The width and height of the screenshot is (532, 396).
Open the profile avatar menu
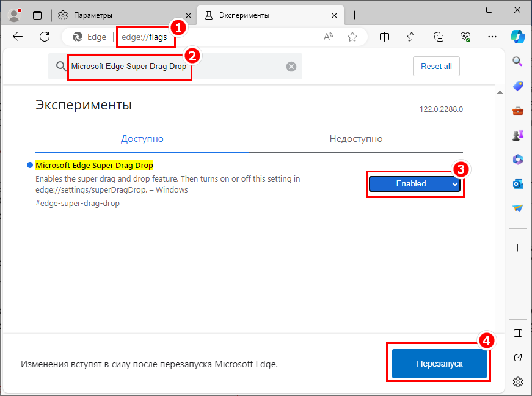coord(14,15)
